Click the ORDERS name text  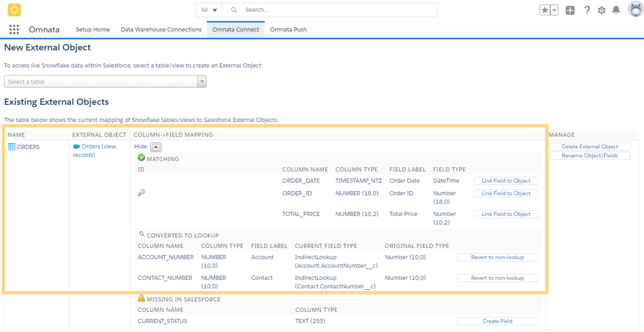pos(28,147)
